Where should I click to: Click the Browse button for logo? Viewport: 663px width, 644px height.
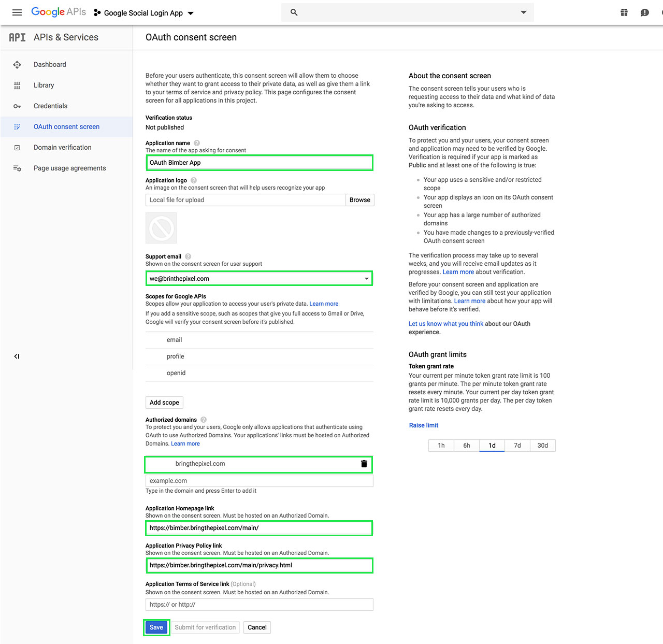[x=360, y=200]
